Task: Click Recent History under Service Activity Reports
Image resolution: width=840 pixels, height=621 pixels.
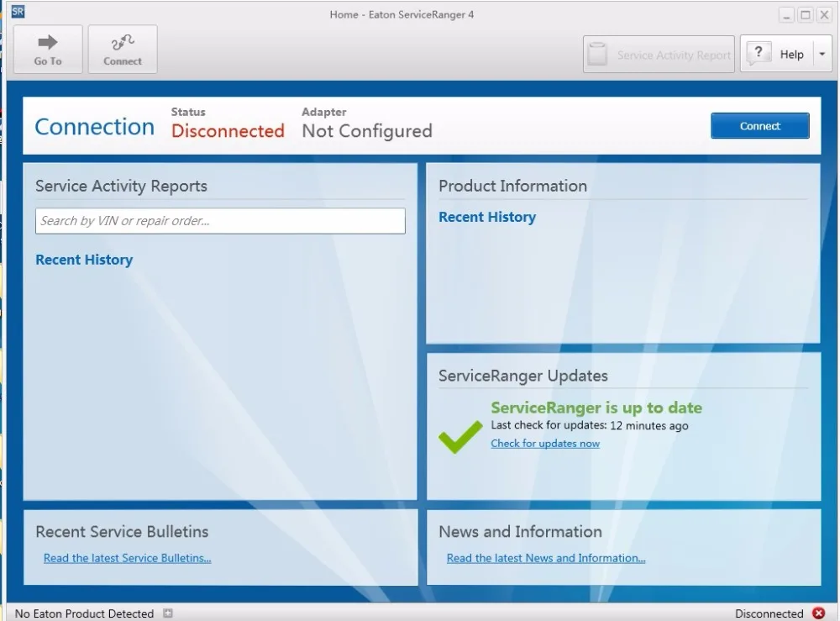Action: tap(84, 260)
